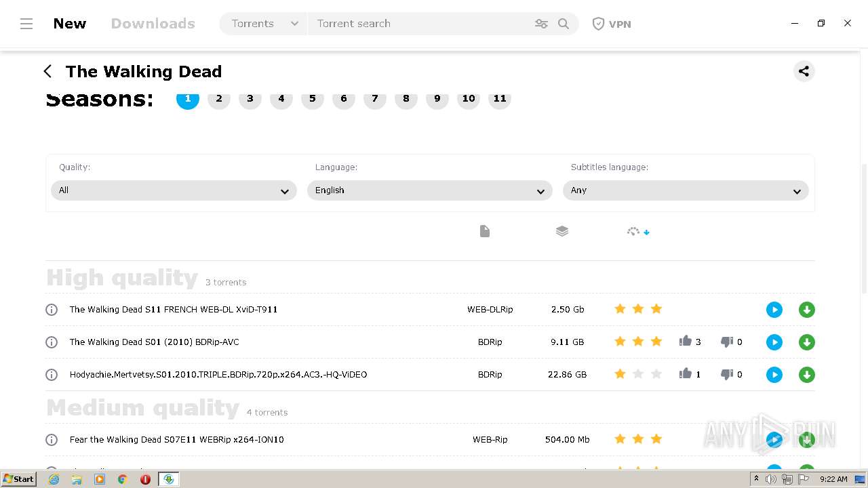The width and height of the screenshot is (868, 488).
Task: Thumbs down The Walking Dead S01 BDRip-AVC
Action: point(727,342)
